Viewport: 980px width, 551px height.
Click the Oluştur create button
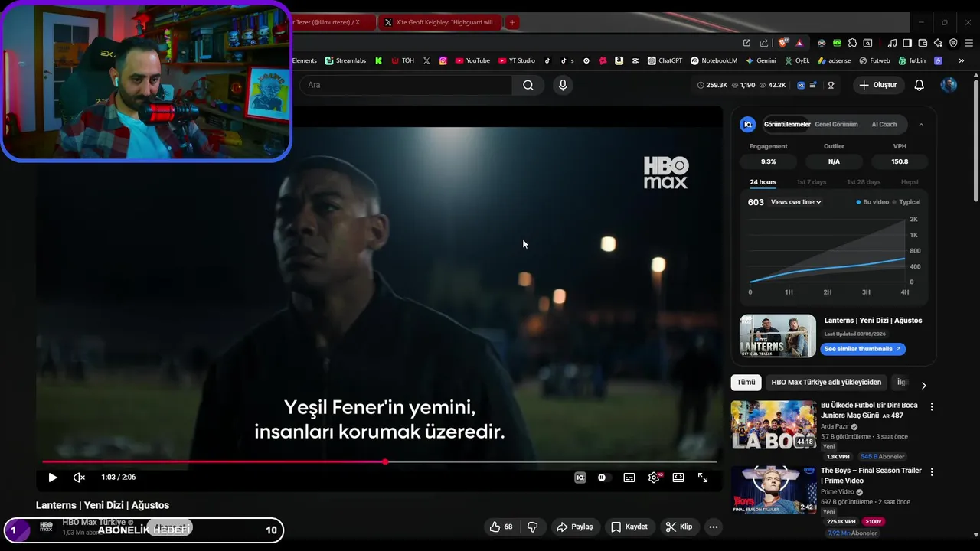(877, 85)
